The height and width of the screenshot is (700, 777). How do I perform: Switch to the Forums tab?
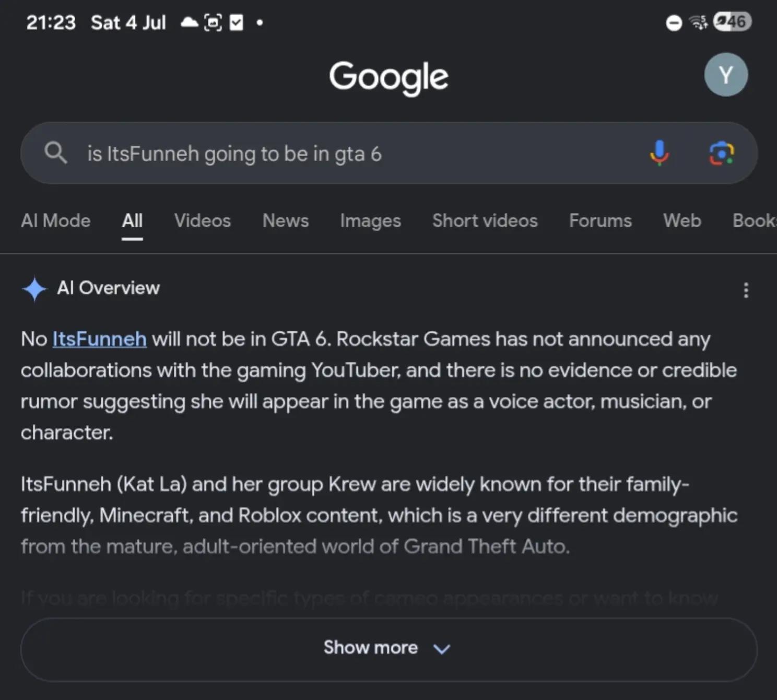point(601,221)
